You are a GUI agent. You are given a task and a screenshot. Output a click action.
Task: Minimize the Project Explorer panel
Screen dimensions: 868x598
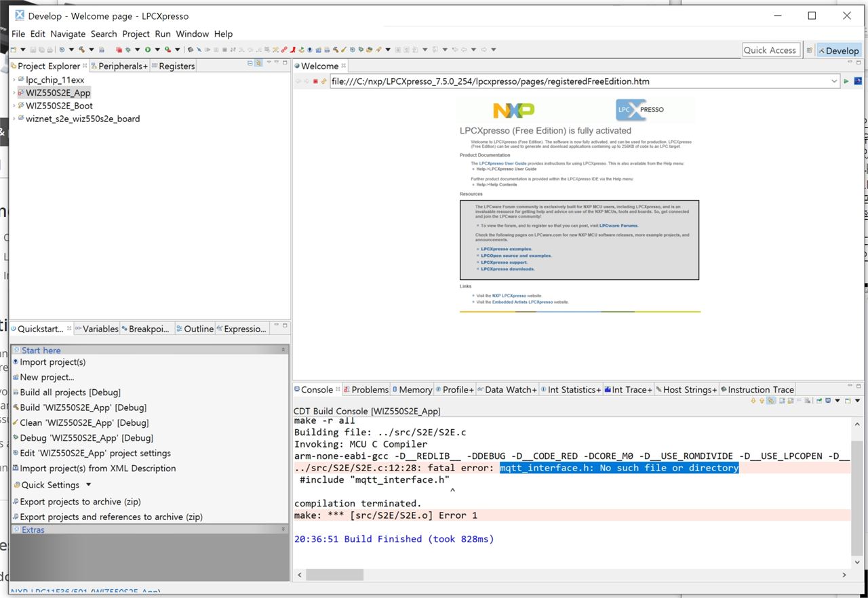tap(277, 63)
